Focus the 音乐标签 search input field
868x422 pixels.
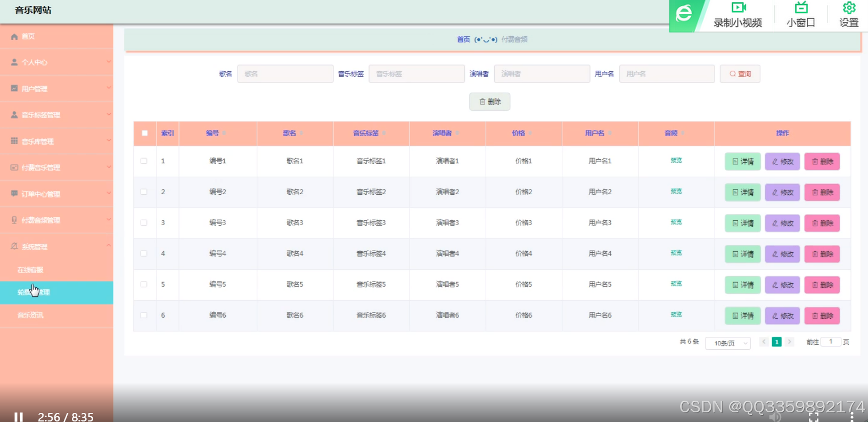pyautogui.click(x=417, y=74)
